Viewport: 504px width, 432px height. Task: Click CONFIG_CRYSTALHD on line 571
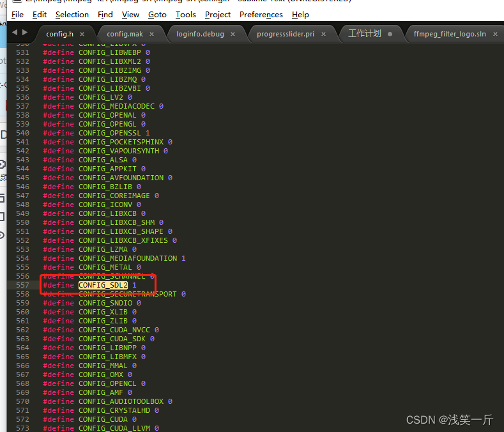click(114, 410)
